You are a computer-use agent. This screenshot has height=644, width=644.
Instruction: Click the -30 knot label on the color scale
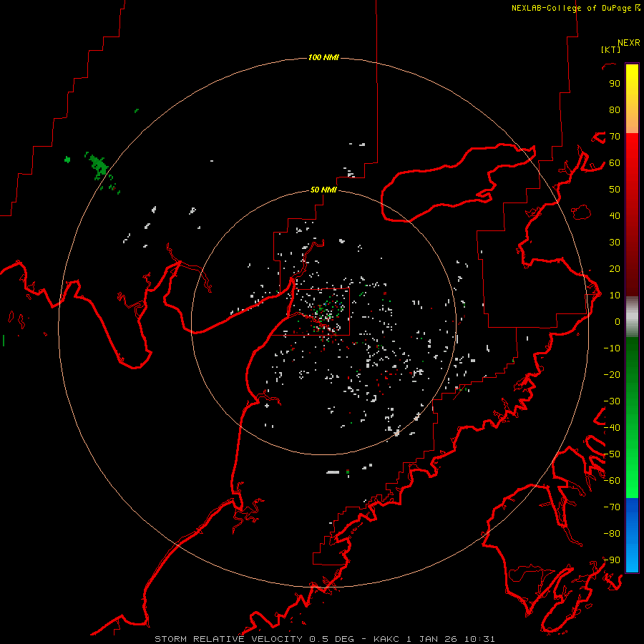[x=612, y=401]
